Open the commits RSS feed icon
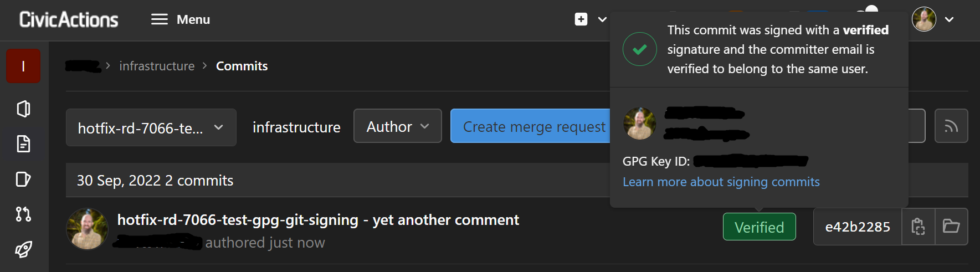Viewport: 980px width, 272px height. tap(951, 126)
